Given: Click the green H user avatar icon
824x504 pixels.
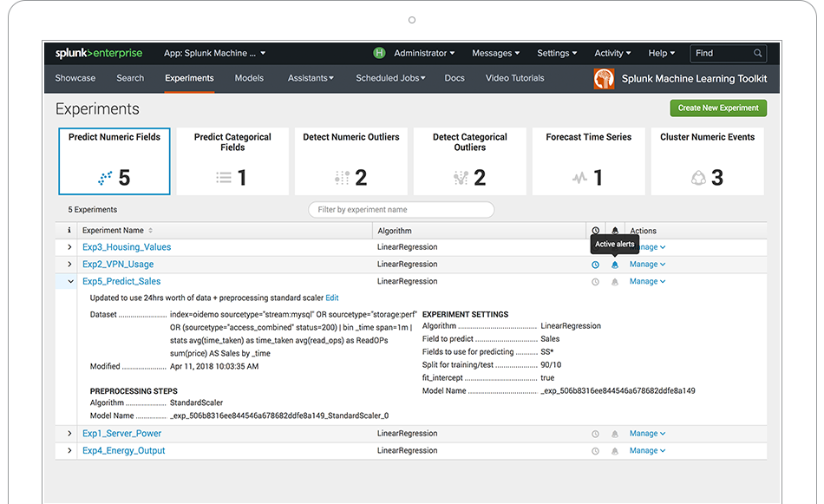Looking at the screenshot, I should coord(379,53).
